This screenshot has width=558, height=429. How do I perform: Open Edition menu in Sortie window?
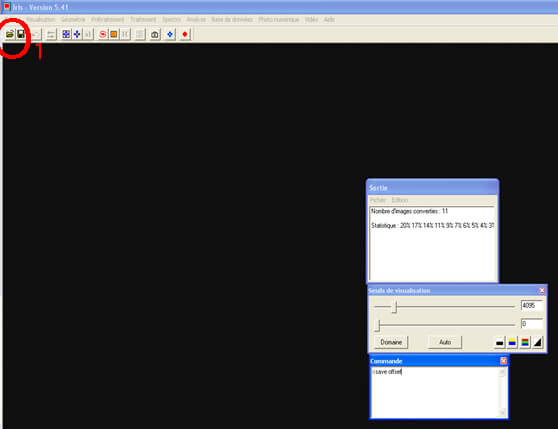(400, 200)
